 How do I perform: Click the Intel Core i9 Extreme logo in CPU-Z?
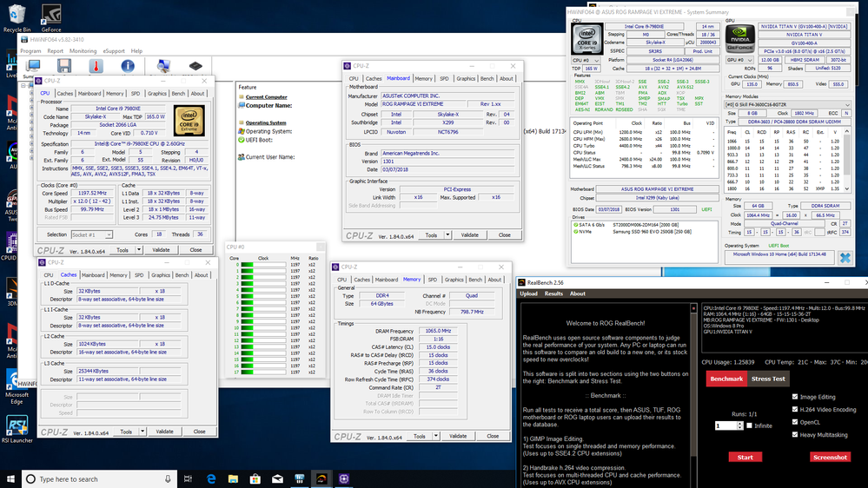pos(189,121)
